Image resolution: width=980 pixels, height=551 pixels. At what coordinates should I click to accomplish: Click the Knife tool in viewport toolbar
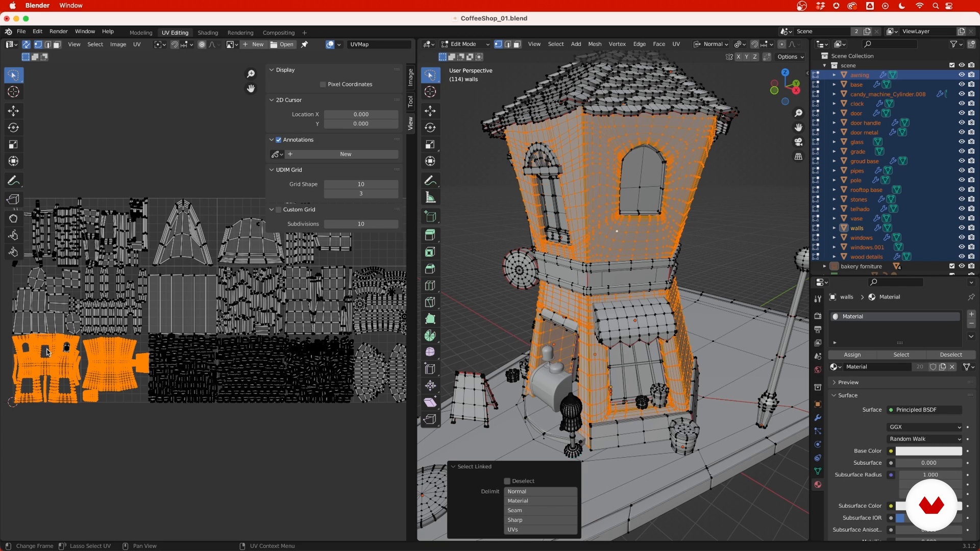coord(430,302)
